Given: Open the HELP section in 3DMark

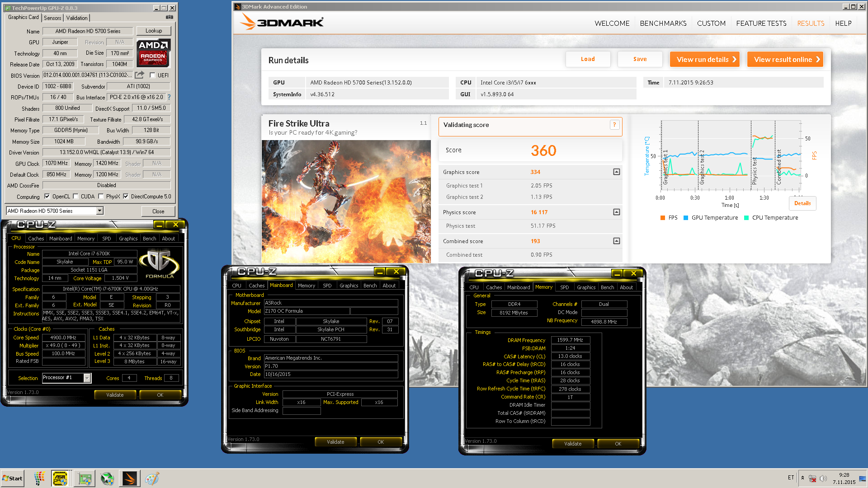Looking at the screenshot, I should point(843,23).
